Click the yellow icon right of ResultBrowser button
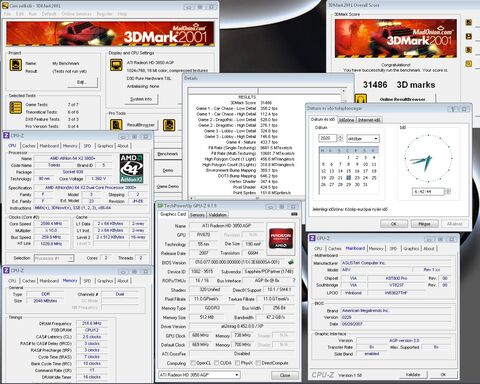The width and height of the screenshot is (480, 384). [x=169, y=125]
